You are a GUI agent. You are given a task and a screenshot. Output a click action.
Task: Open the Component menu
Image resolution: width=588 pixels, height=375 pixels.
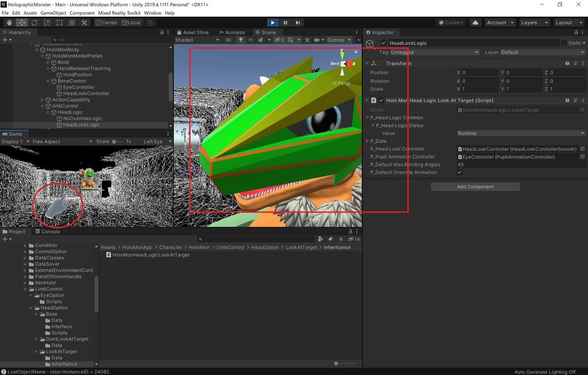click(82, 13)
